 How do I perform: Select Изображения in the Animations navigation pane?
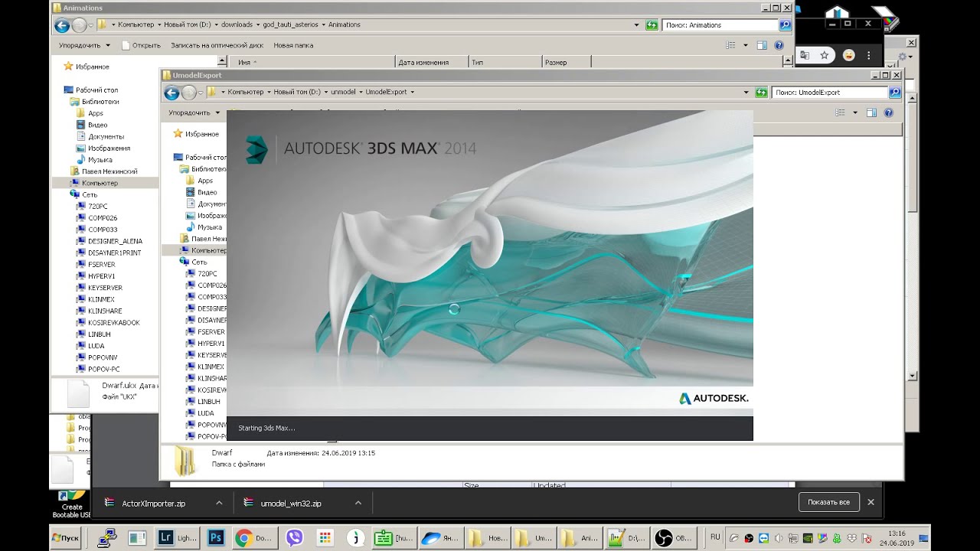pyautogui.click(x=109, y=148)
